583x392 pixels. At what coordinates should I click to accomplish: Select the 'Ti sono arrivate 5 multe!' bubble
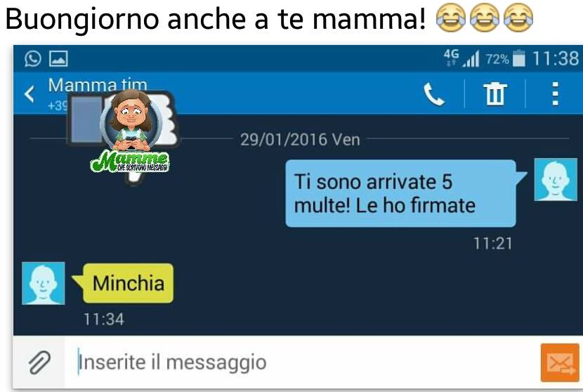click(401, 193)
